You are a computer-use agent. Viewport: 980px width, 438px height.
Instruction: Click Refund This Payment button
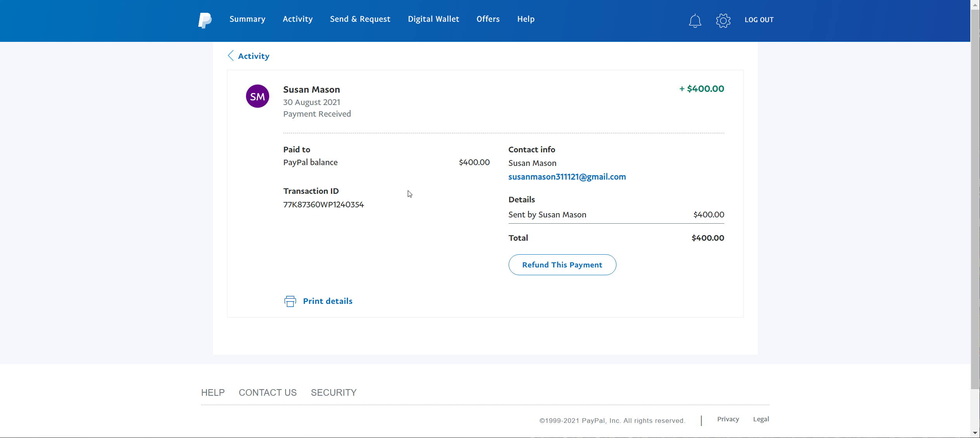pos(562,265)
